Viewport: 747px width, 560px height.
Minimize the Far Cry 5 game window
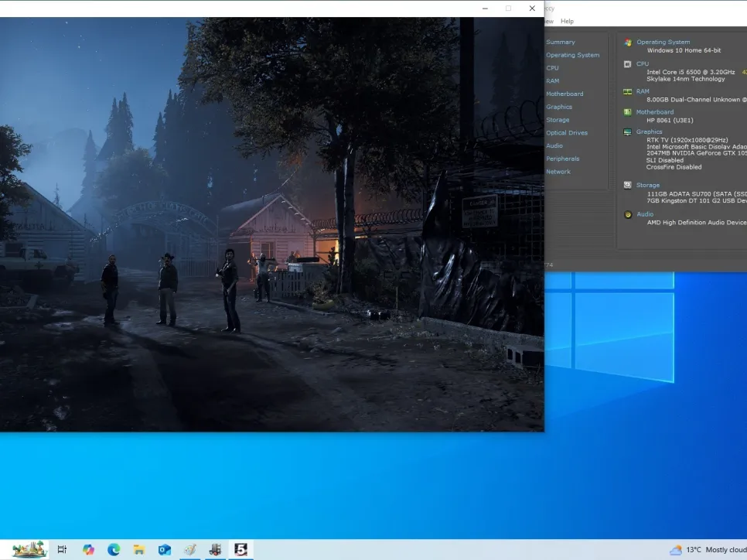(x=485, y=8)
